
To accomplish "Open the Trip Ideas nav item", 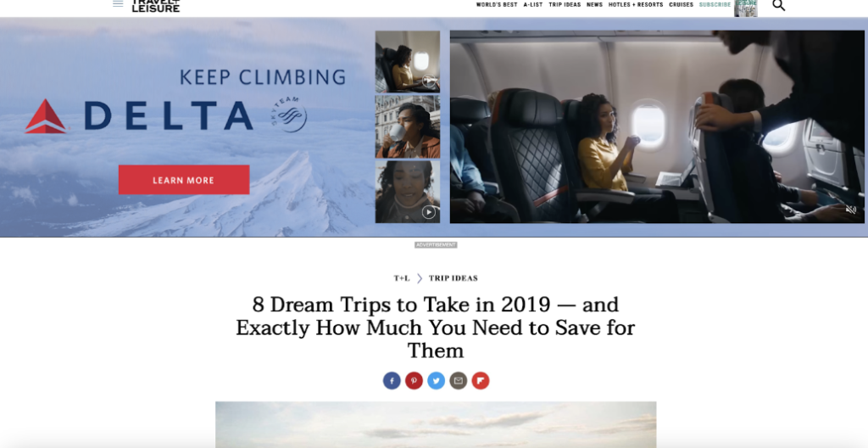I will (x=565, y=5).
